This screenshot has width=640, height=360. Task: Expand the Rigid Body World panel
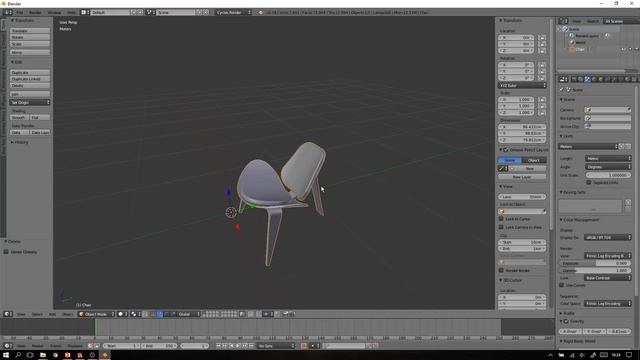click(x=578, y=341)
